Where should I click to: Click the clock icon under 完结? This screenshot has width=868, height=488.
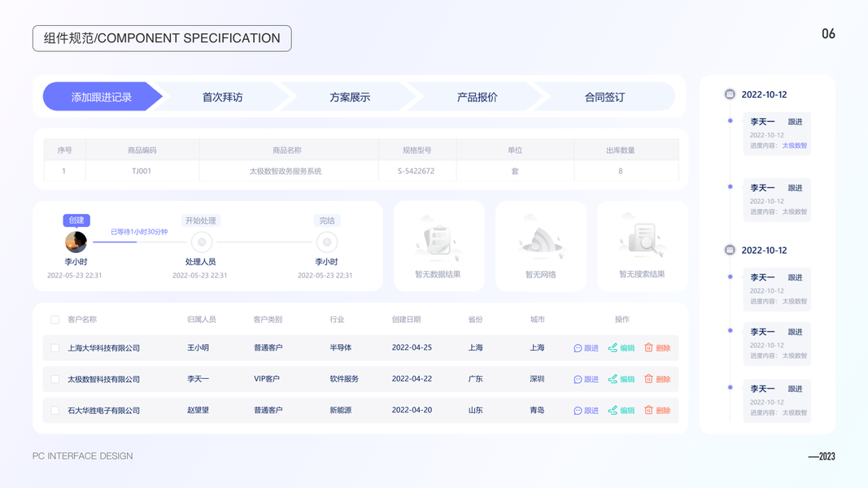[x=326, y=242]
